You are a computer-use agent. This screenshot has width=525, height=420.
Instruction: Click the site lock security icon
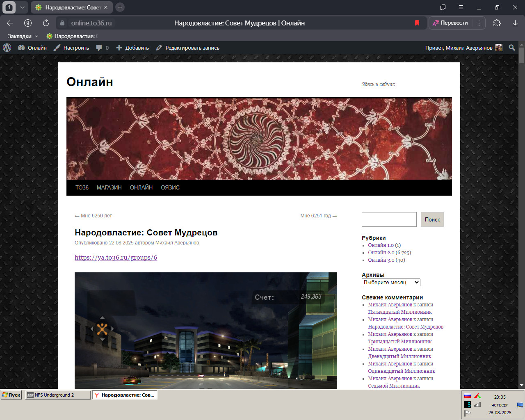[62, 23]
